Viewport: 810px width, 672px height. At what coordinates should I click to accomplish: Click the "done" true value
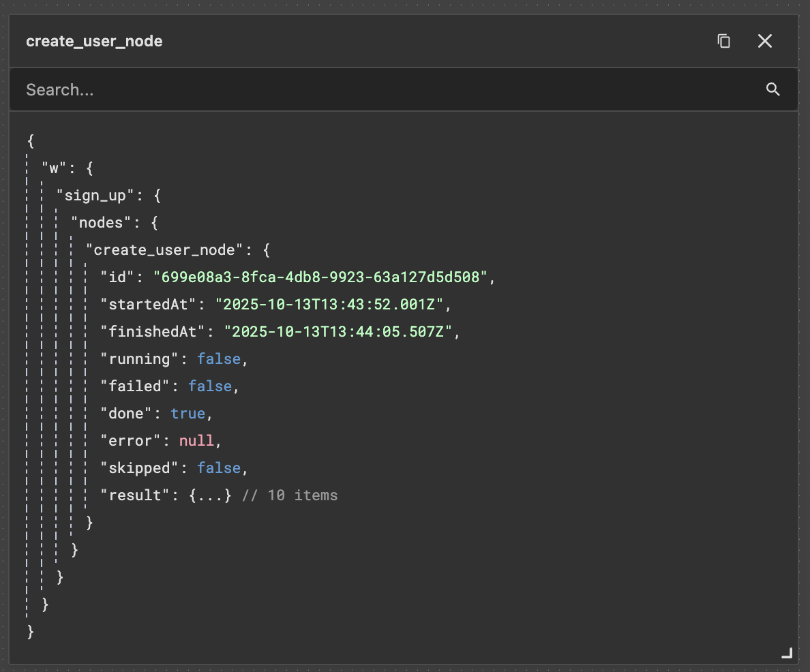188,414
